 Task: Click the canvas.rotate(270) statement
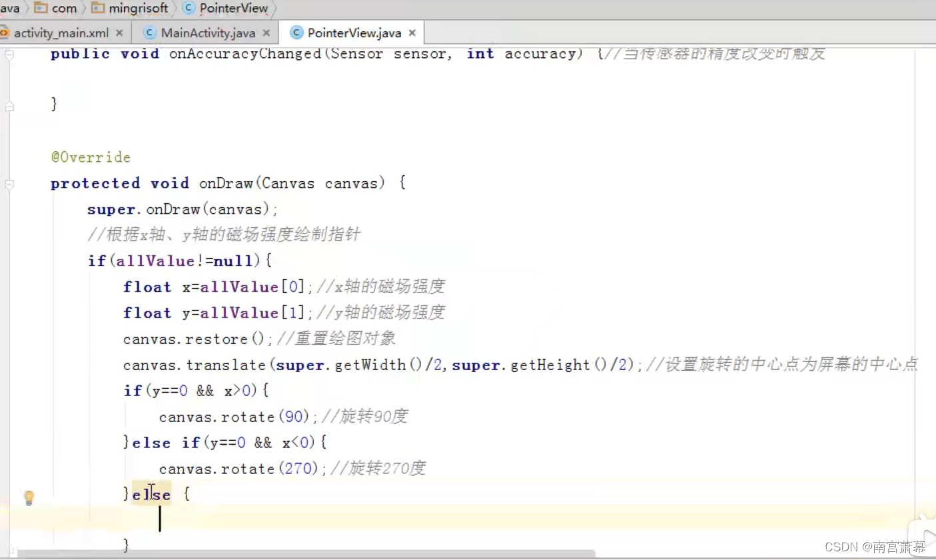tap(243, 469)
